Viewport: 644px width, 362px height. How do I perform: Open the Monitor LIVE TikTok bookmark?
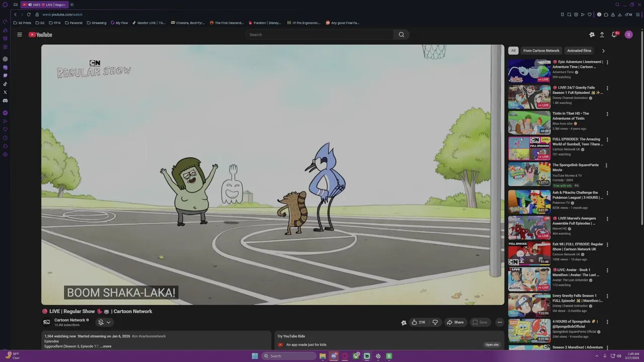[x=149, y=23]
